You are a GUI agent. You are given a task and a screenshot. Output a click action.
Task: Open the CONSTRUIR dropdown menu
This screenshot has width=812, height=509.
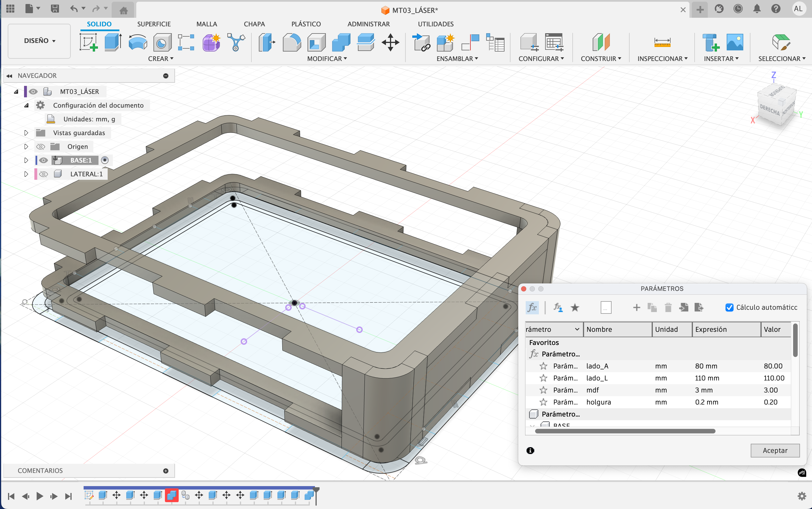tap(601, 59)
